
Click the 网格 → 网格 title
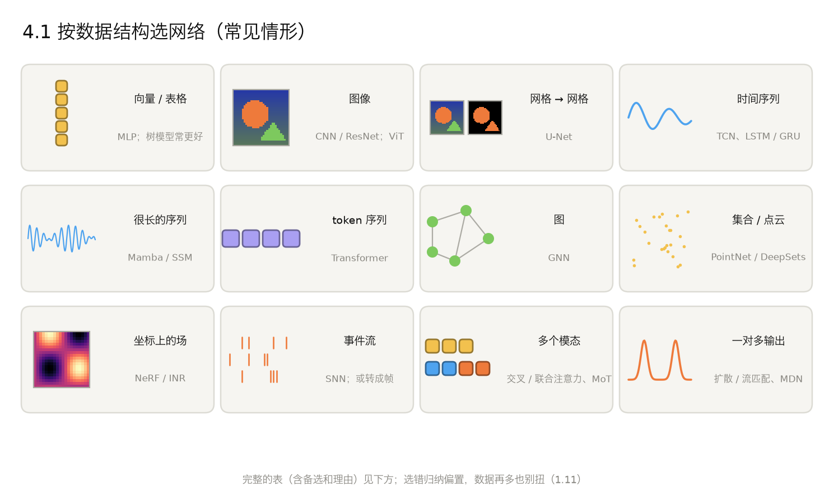(x=559, y=99)
